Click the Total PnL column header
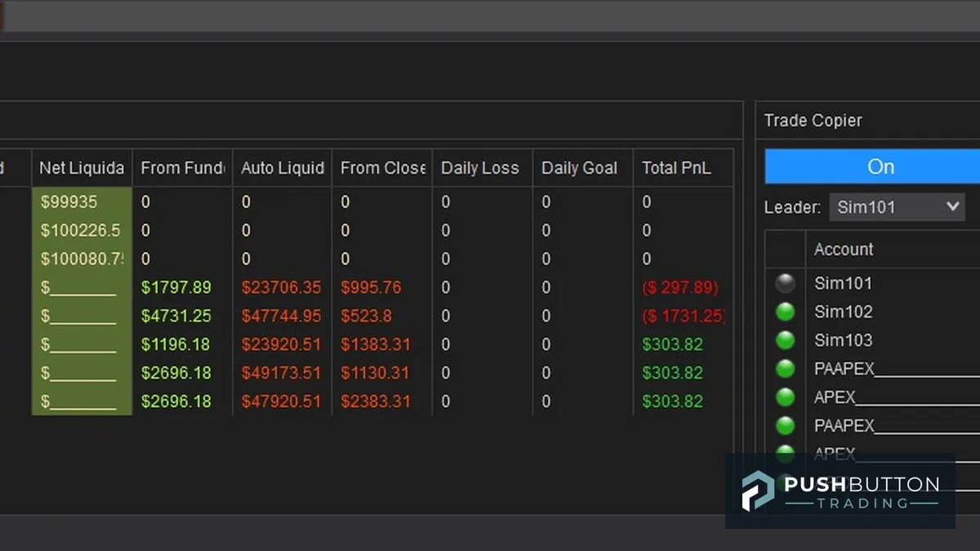980x551 pixels. [683, 168]
